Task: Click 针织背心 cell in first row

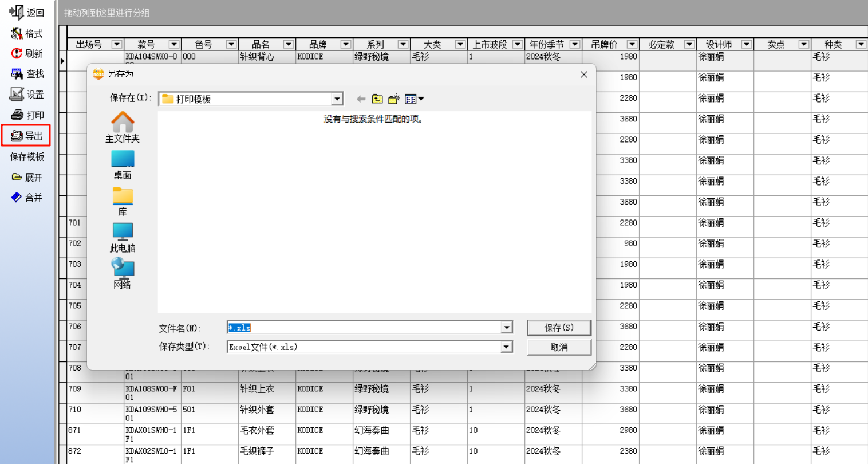Action: (x=267, y=57)
